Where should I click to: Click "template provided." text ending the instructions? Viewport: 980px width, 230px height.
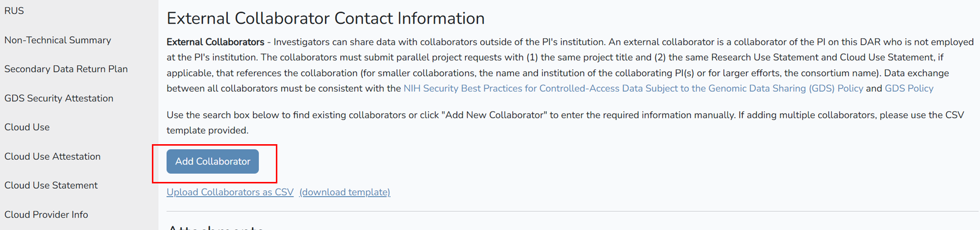207,130
